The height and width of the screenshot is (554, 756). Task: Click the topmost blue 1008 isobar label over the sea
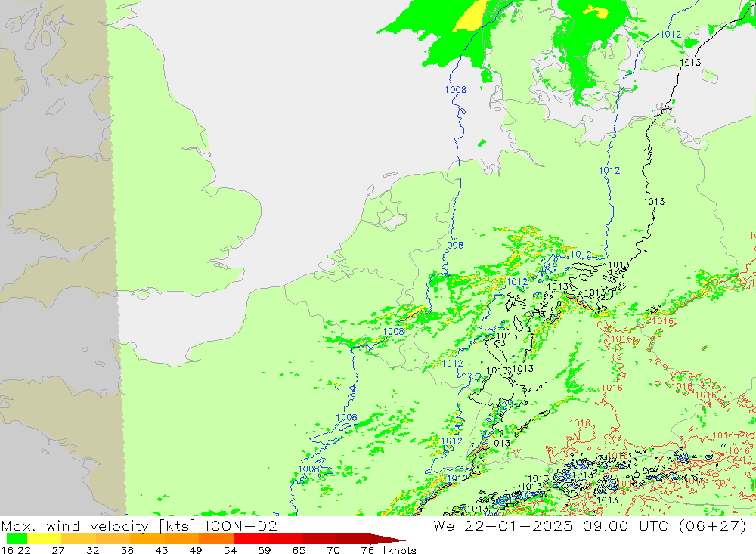point(456,90)
